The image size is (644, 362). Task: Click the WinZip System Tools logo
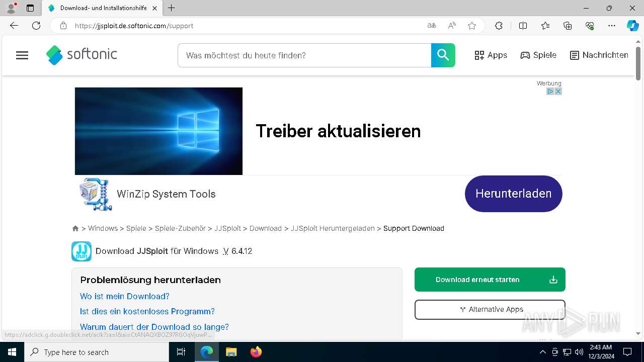(x=96, y=194)
